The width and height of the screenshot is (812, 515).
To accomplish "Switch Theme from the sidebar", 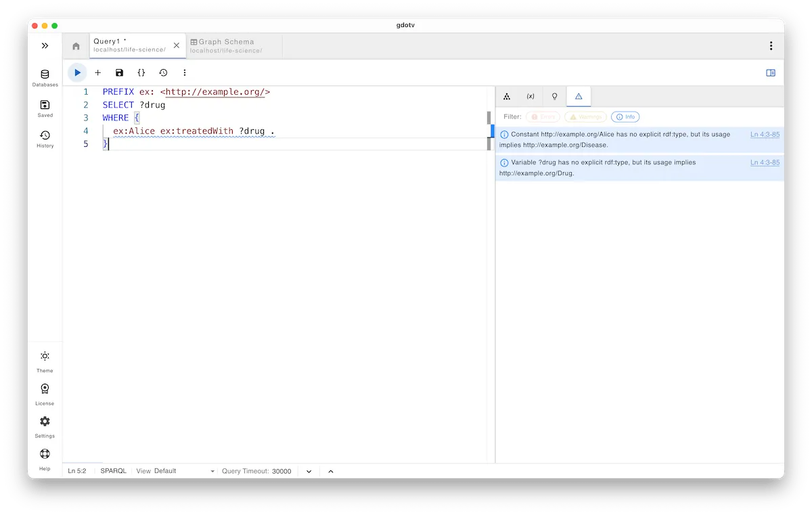I will point(45,361).
